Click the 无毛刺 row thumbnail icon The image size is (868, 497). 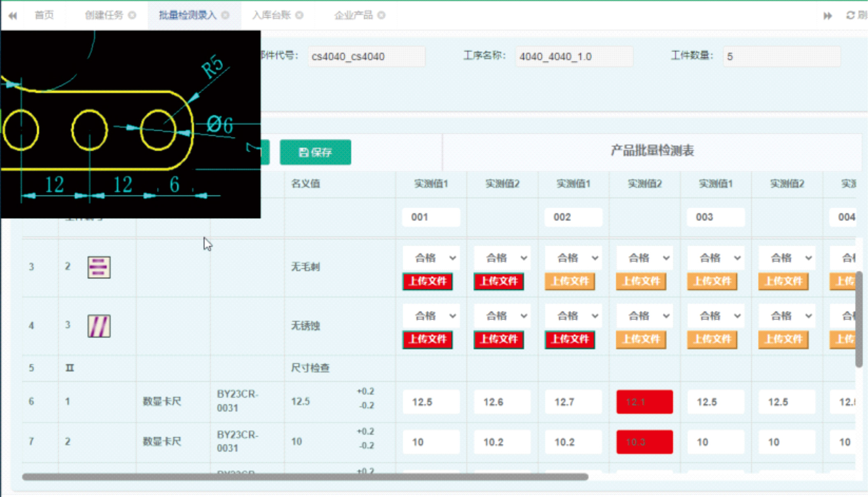coord(99,267)
